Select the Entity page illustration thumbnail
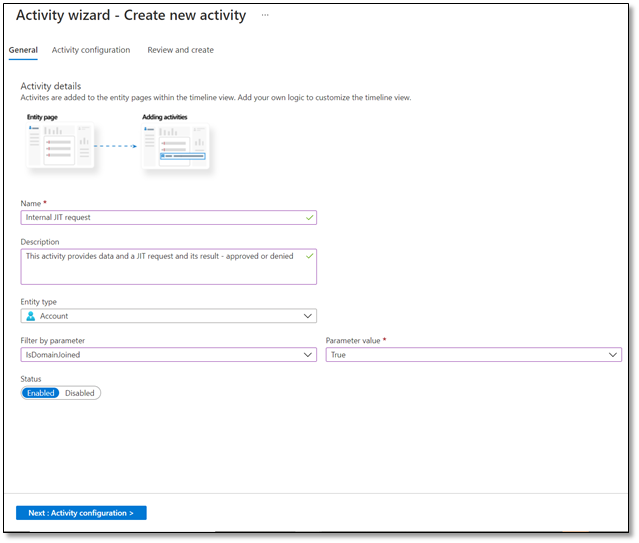Image resolution: width=639 pixels, height=543 pixels. click(60, 145)
